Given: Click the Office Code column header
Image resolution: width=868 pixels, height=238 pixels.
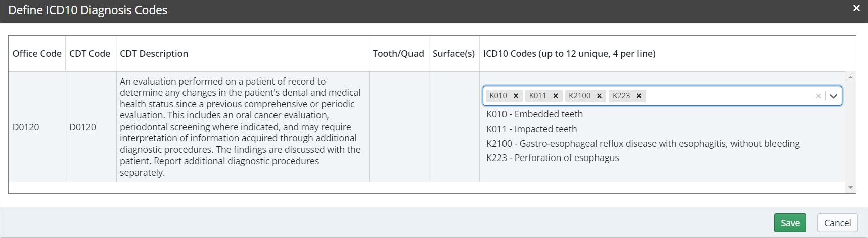Looking at the screenshot, I should [37, 54].
